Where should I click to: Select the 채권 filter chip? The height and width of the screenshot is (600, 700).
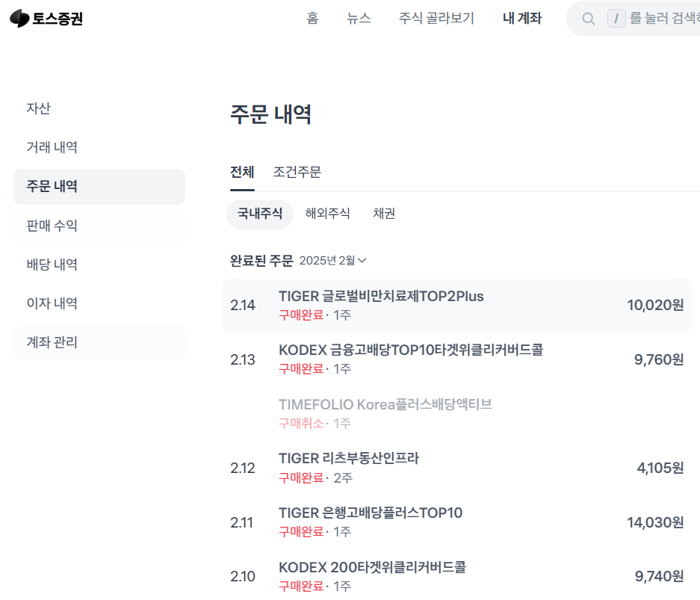pyautogui.click(x=384, y=214)
